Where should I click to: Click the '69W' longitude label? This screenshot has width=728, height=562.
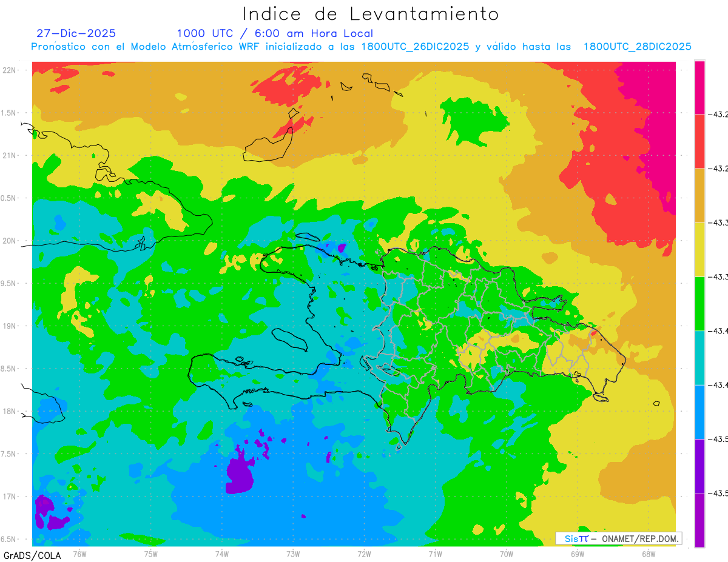[x=578, y=553]
